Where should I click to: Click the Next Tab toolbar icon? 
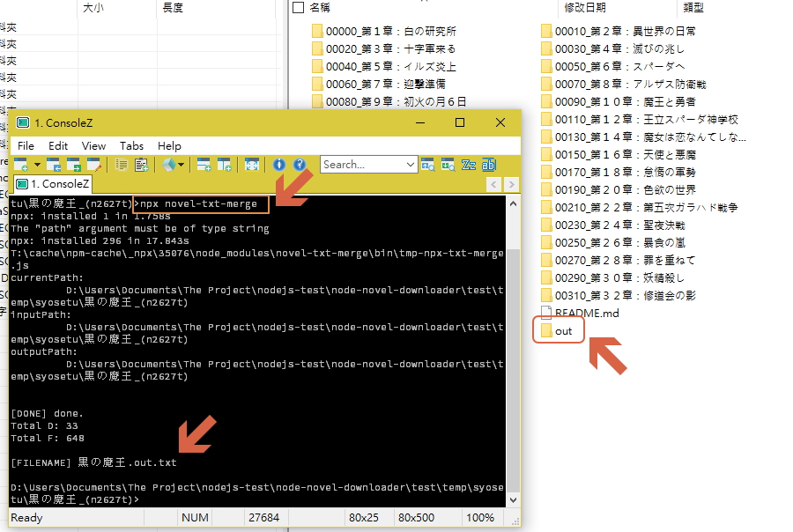pyautogui.click(x=73, y=165)
